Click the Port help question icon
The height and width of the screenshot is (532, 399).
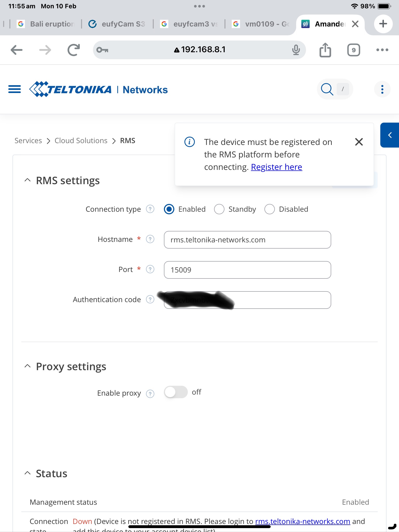150,269
